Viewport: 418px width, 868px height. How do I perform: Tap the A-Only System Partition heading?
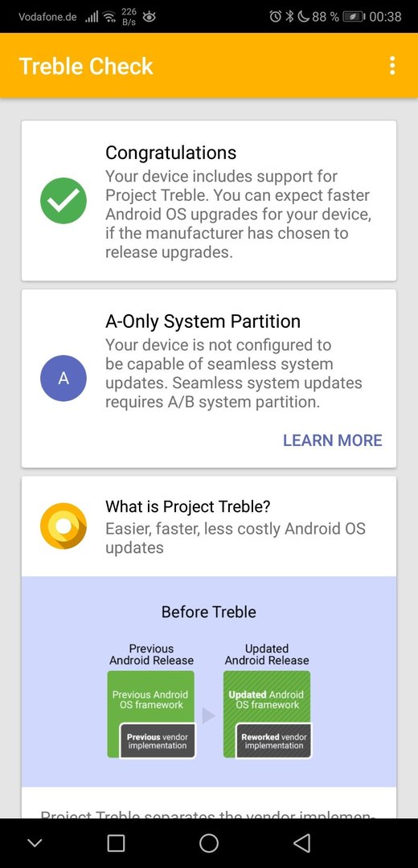click(x=203, y=321)
